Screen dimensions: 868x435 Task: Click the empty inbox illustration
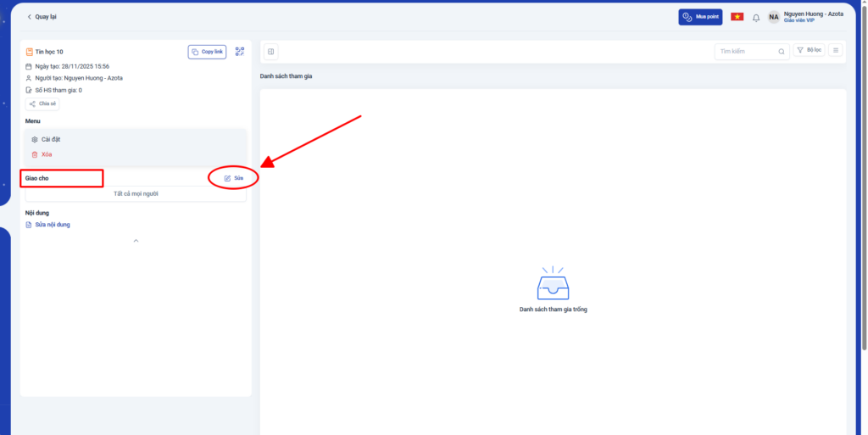tap(553, 282)
